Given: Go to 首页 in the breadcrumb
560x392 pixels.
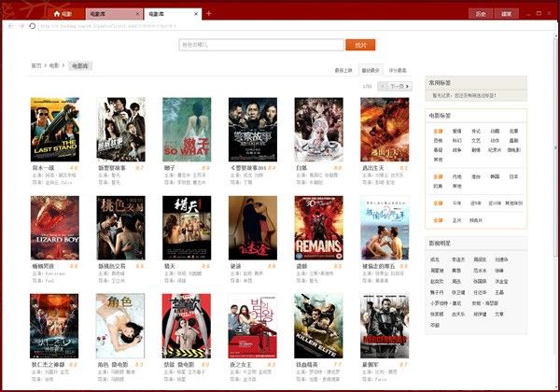Looking at the screenshot, I should [x=36, y=65].
